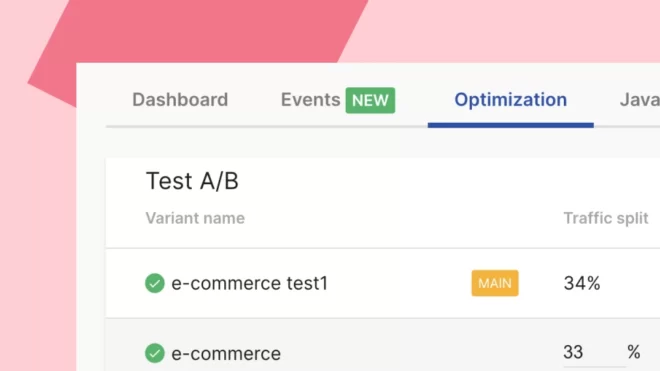Viewport: 660px width, 371px height.
Task: Switch to the Events tab
Action: pyautogui.click(x=311, y=100)
